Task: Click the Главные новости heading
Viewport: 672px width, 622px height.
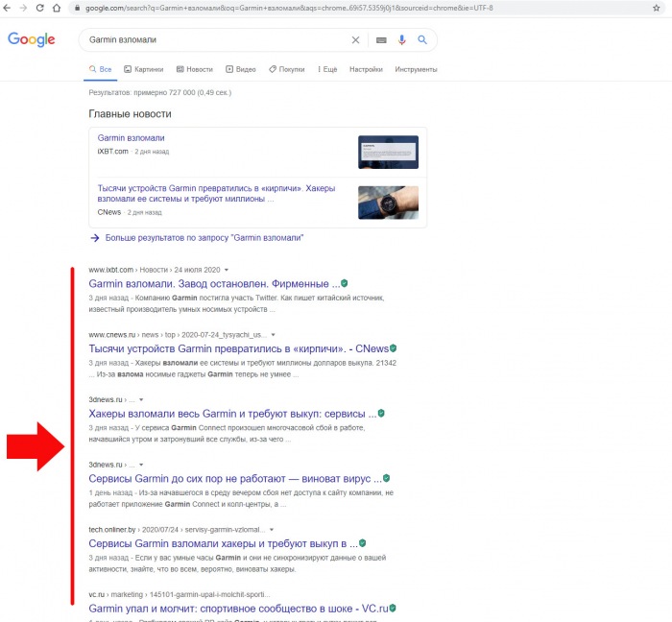Action: pyautogui.click(x=130, y=114)
